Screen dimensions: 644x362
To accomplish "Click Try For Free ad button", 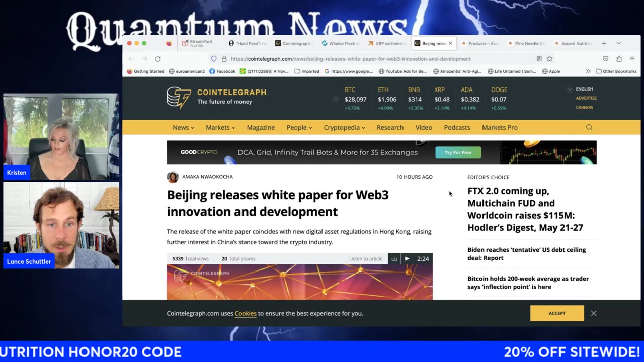I will [458, 152].
